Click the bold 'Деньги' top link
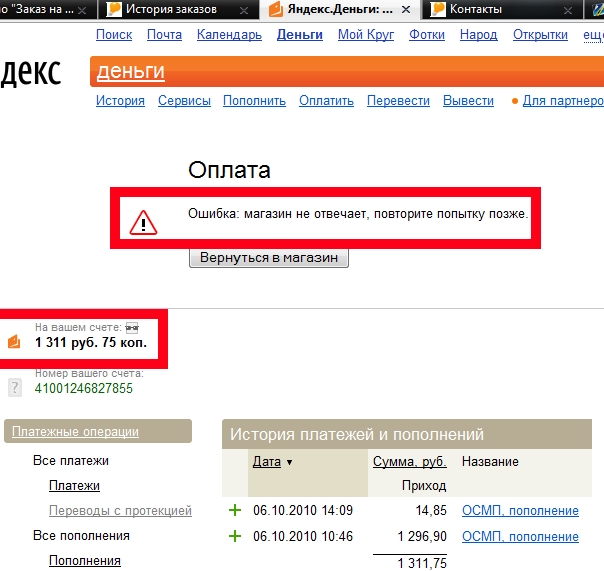The height and width of the screenshot is (571, 604). point(300,35)
